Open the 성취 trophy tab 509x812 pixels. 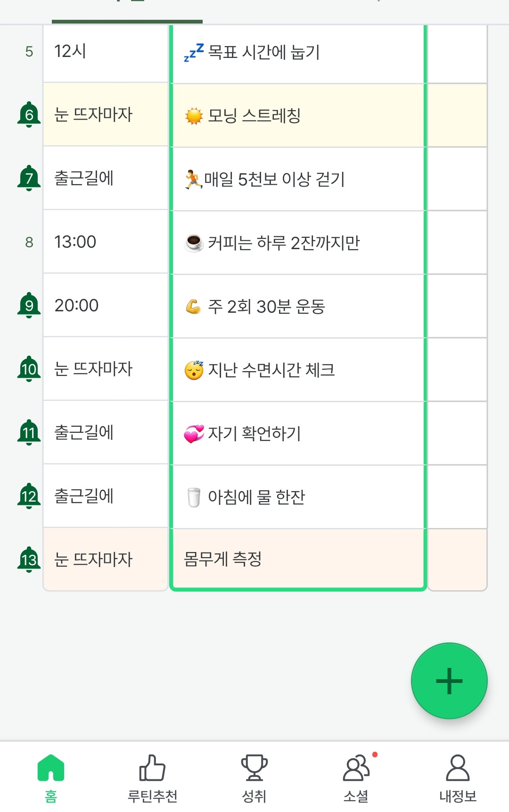[x=254, y=778]
